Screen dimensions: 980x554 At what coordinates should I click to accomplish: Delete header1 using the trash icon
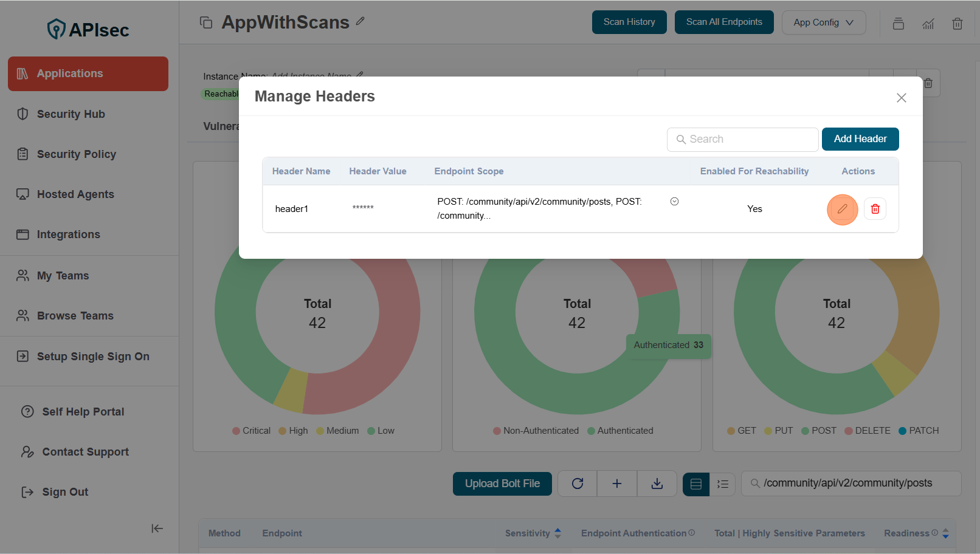(875, 208)
